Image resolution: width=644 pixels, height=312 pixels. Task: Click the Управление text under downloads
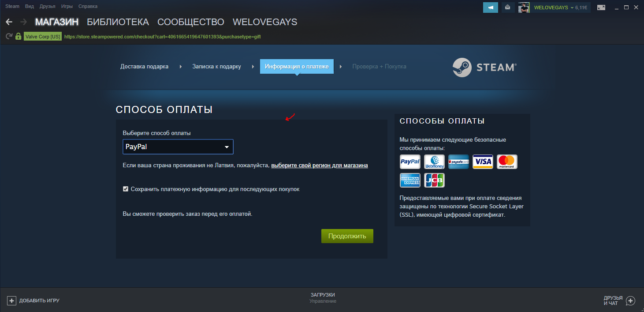(x=323, y=301)
